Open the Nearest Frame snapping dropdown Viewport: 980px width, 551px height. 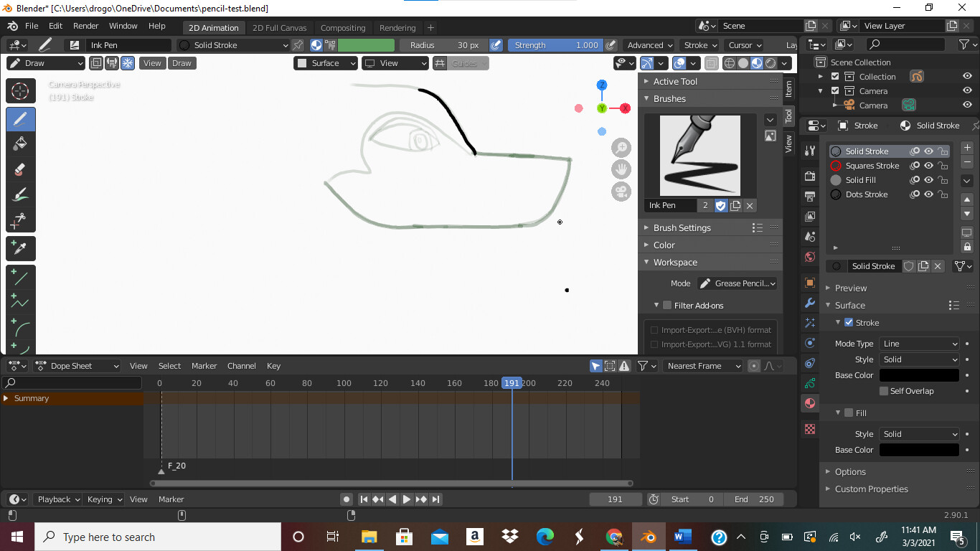(x=703, y=366)
